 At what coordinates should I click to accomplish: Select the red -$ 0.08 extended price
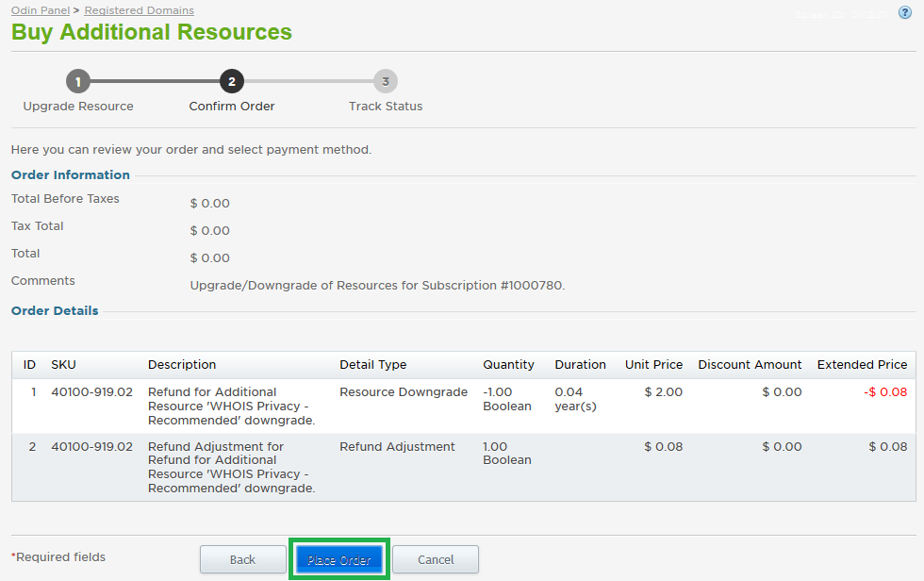tap(885, 391)
